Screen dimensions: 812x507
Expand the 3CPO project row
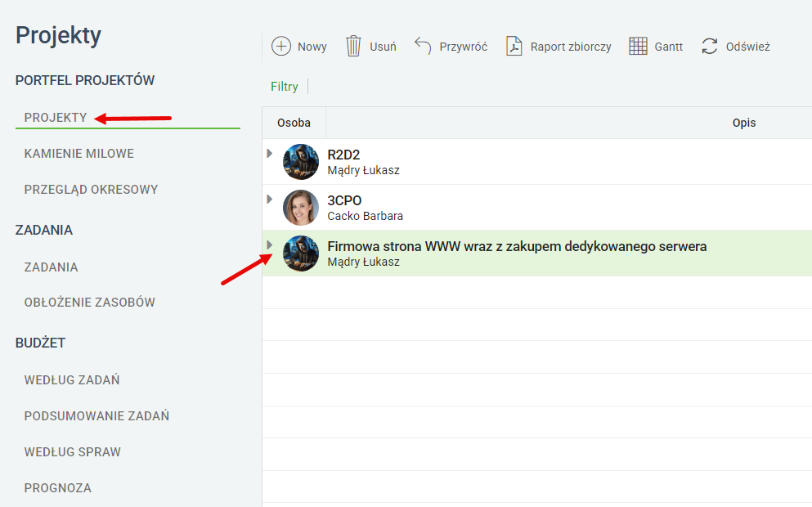(269, 199)
